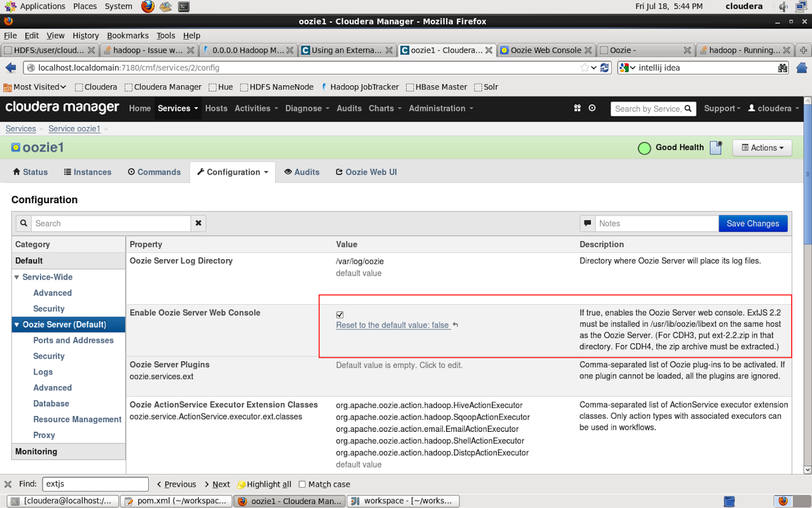Open the Activities dropdown
The height and width of the screenshot is (508, 812).
tap(256, 108)
